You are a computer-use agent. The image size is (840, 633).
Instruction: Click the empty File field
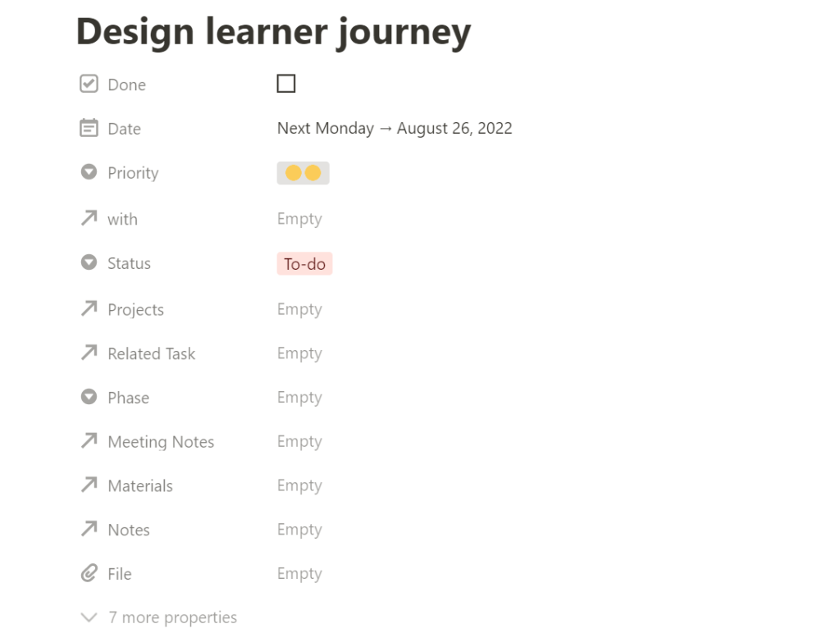coord(299,574)
